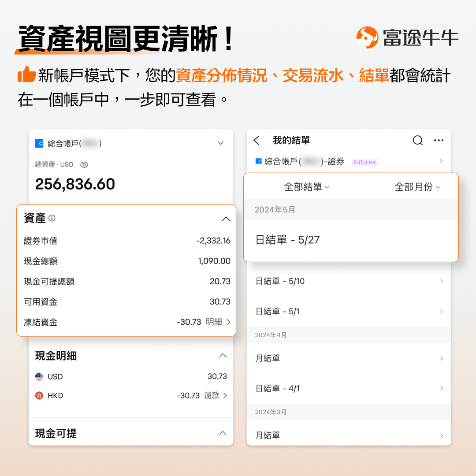Tap the back arrow beside 我的結單
This screenshot has width=476, height=476.
point(257,141)
